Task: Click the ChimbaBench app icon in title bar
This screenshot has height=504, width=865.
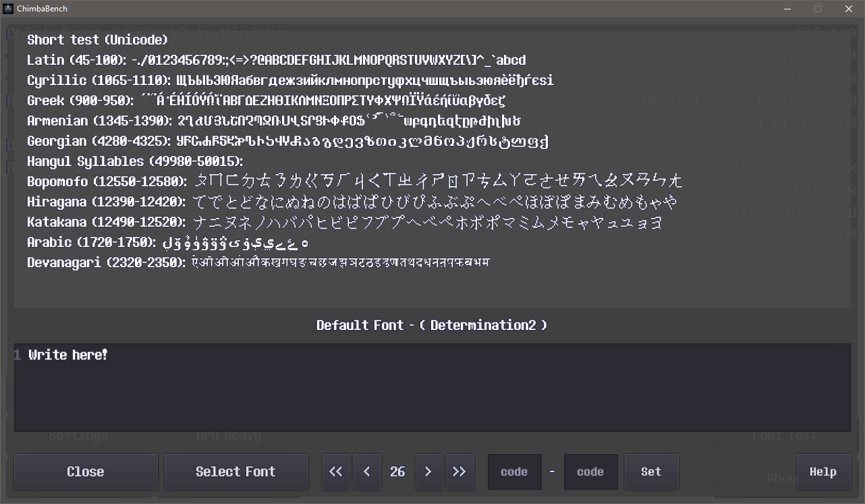Action: coord(8,9)
